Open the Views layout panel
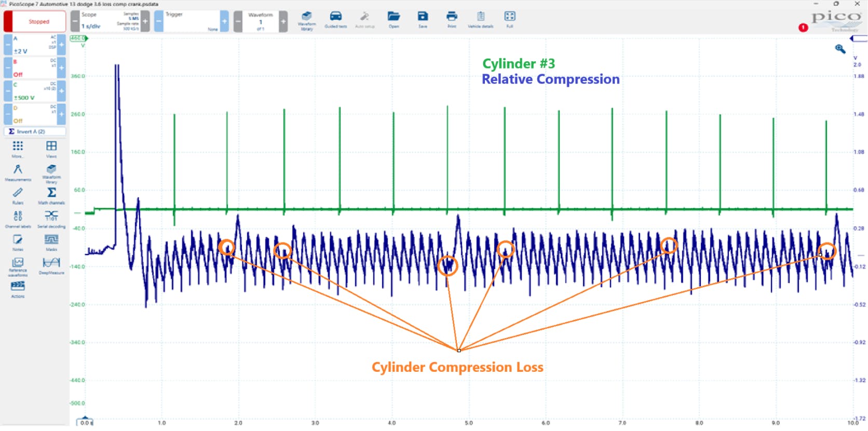The image size is (868, 431). tap(51, 149)
